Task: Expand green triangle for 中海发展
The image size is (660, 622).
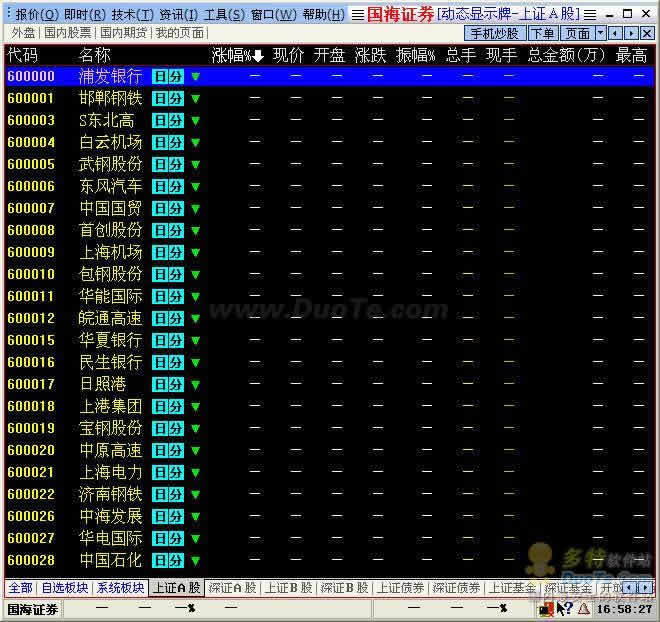Action: (x=195, y=516)
